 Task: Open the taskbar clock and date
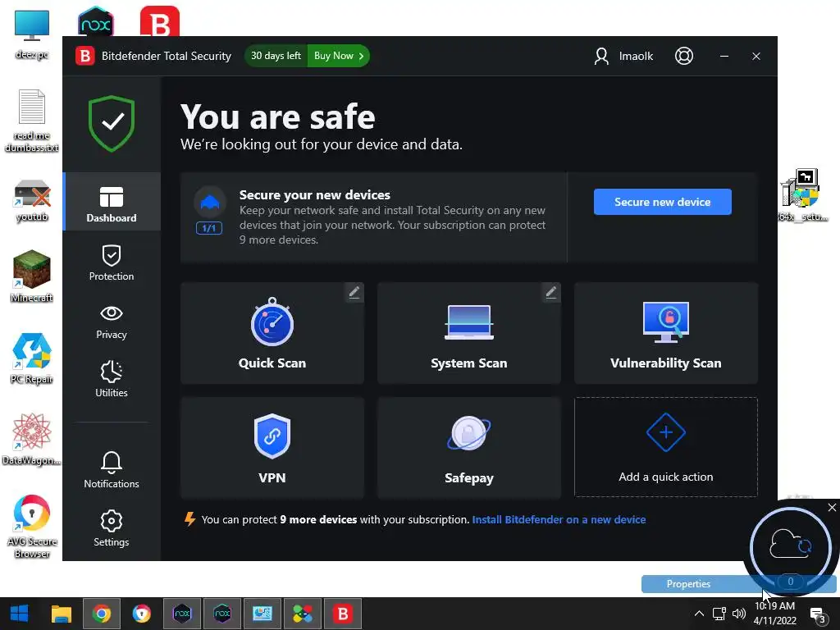coord(774,614)
